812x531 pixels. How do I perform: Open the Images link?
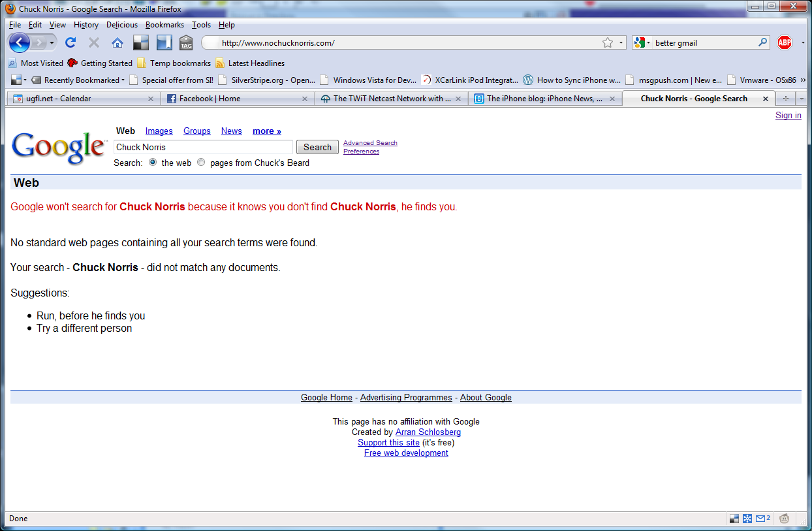tap(159, 131)
